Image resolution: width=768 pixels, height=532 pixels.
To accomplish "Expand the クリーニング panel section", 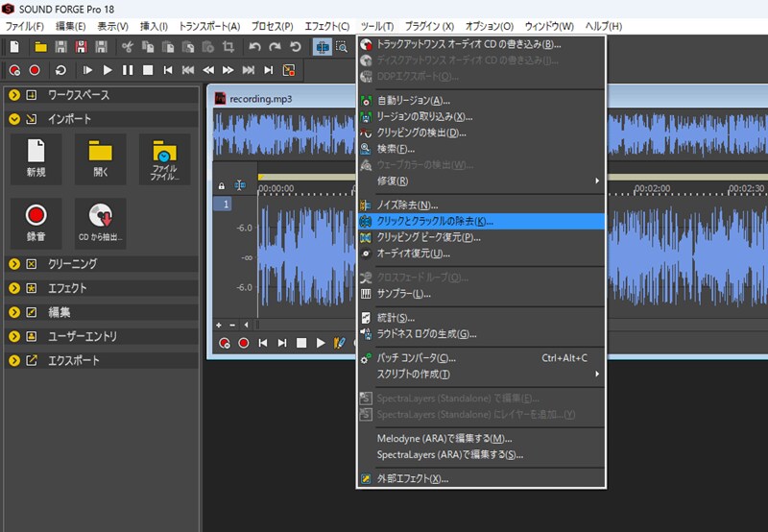I will (x=14, y=264).
